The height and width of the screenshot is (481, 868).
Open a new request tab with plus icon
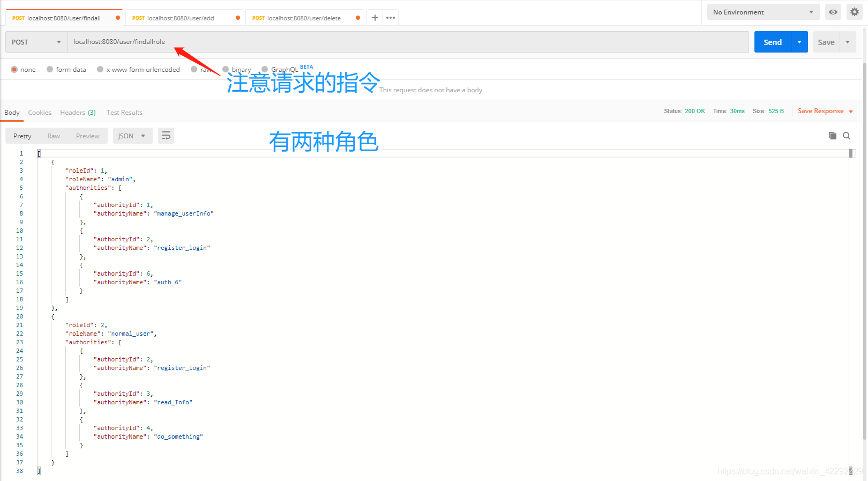(375, 18)
